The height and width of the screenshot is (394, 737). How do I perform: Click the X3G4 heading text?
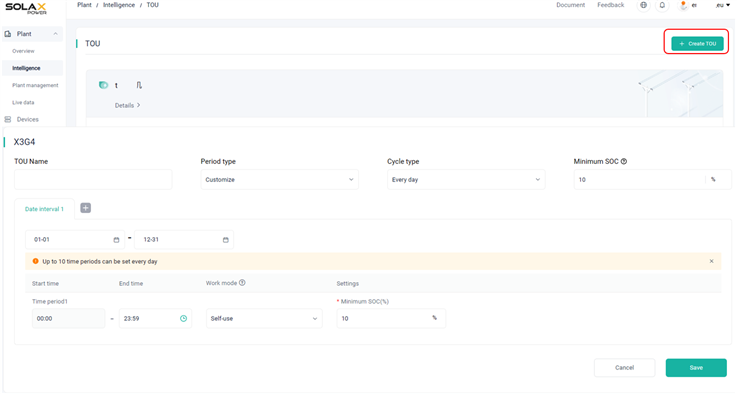[x=24, y=142]
